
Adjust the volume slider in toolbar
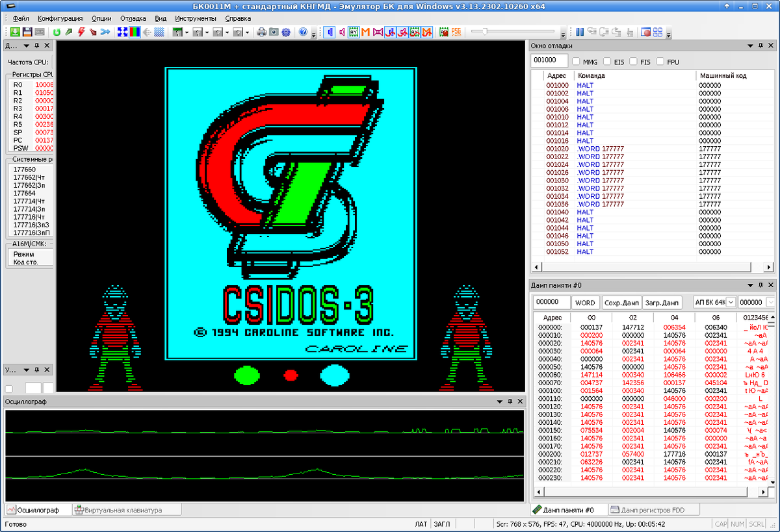513,31
